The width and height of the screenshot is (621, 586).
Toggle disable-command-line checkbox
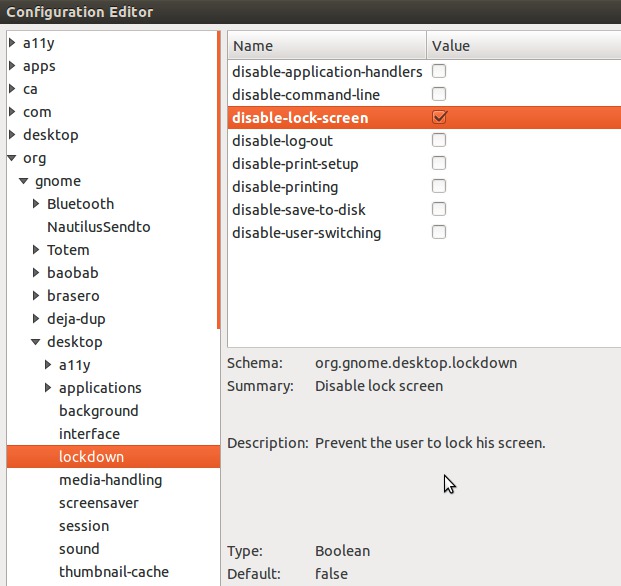point(439,94)
